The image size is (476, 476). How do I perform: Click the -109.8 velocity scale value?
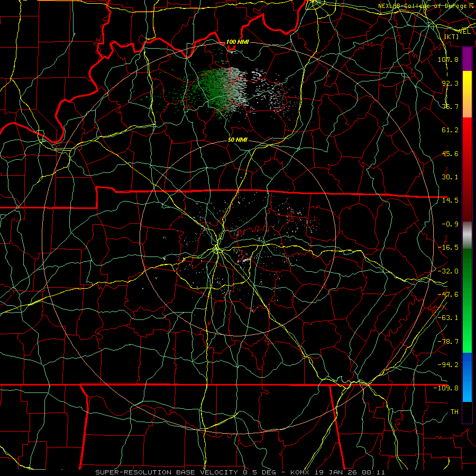pos(446,388)
